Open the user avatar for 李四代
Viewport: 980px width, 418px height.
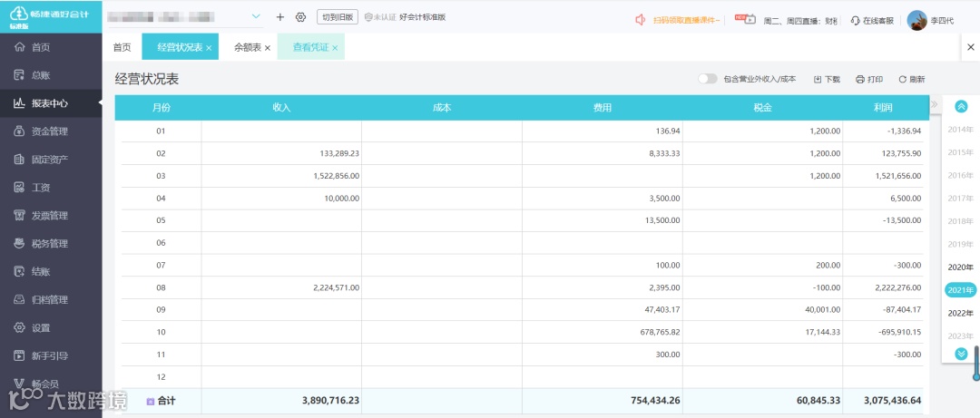point(916,20)
